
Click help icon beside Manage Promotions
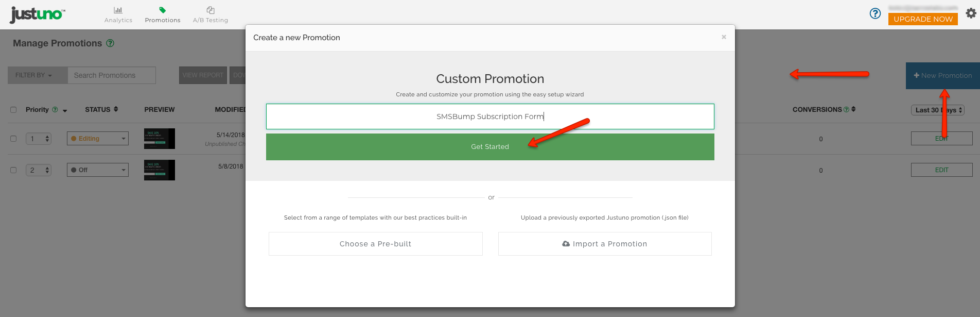[110, 43]
